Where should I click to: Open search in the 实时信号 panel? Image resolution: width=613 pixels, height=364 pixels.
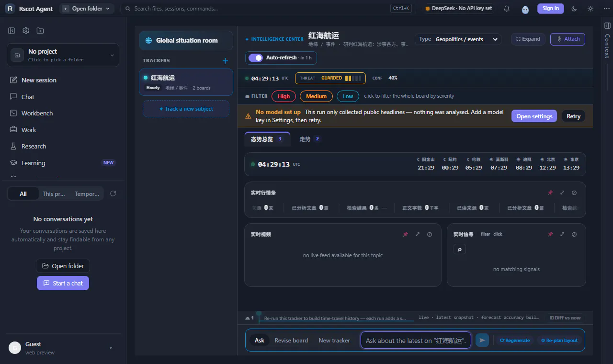coord(460,249)
